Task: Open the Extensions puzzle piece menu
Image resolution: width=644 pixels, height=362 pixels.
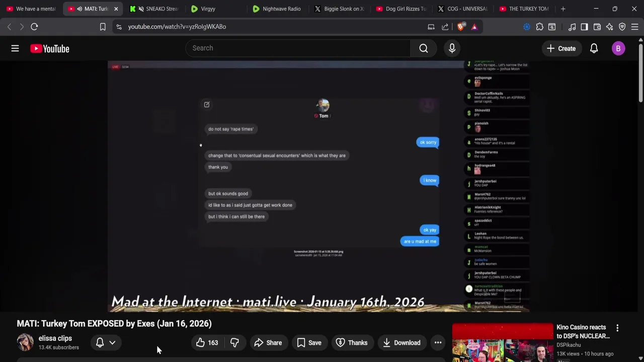Action: pyautogui.click(x=539, y=27)
